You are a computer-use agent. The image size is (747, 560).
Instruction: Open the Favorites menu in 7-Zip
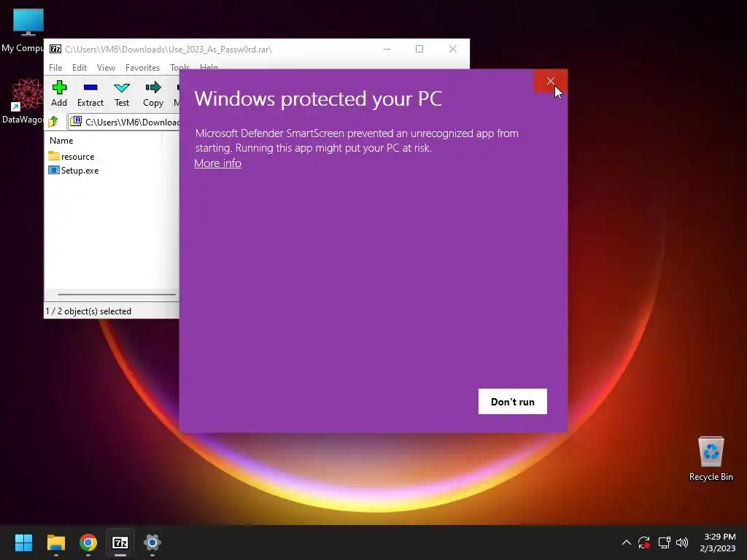[x=142, y=68]
